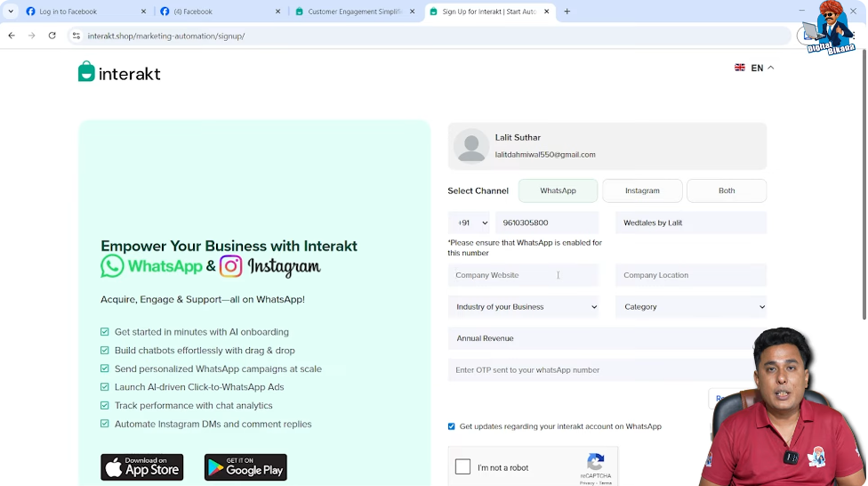The width and height of the screenshot is (868, 486).
Task: Open the tab search dropdown arrow
Action: (x=11, y=11)
